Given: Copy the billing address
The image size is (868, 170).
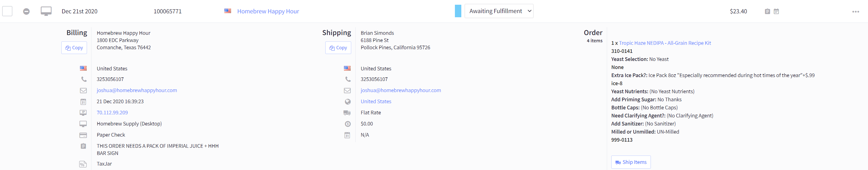Looking at the screenshot, I should click(x=74, y=48).
